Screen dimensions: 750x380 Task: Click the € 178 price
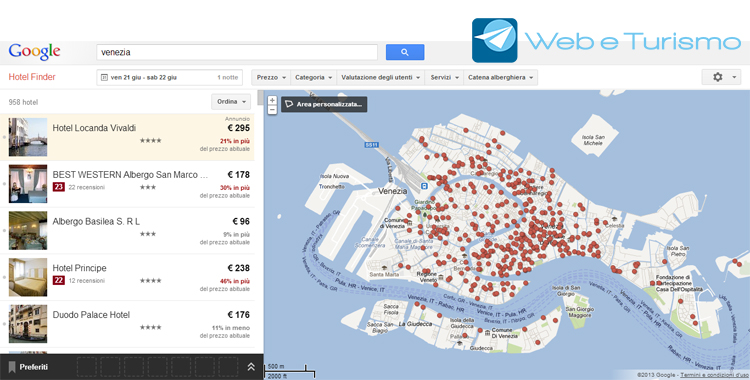coord(238,175)
